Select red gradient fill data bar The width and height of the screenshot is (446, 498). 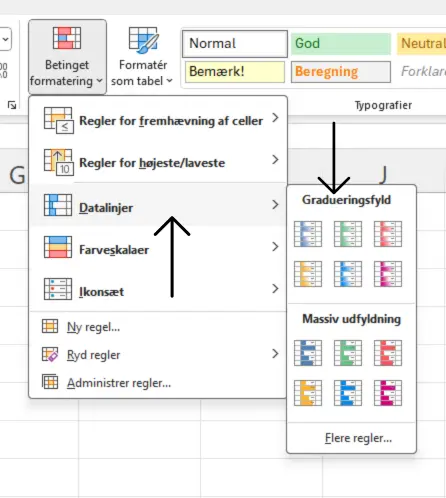(388, 234)
